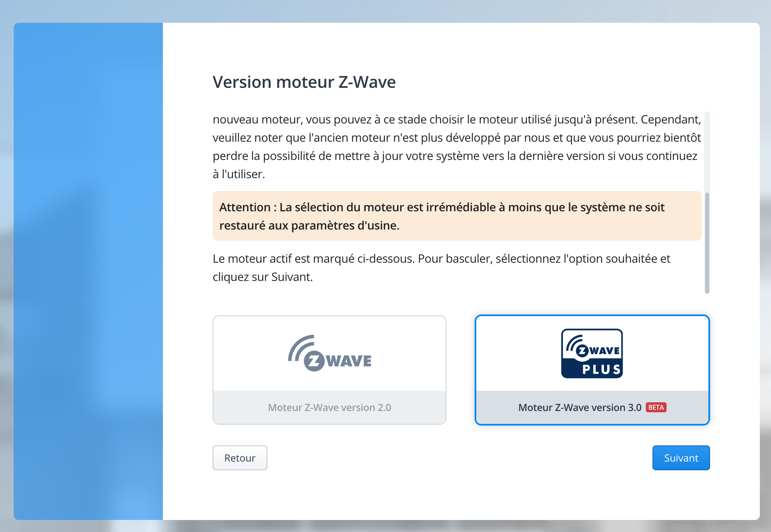Click the Suivant button
The height and width of the screenshot is (532, 771).
point(681,458)
